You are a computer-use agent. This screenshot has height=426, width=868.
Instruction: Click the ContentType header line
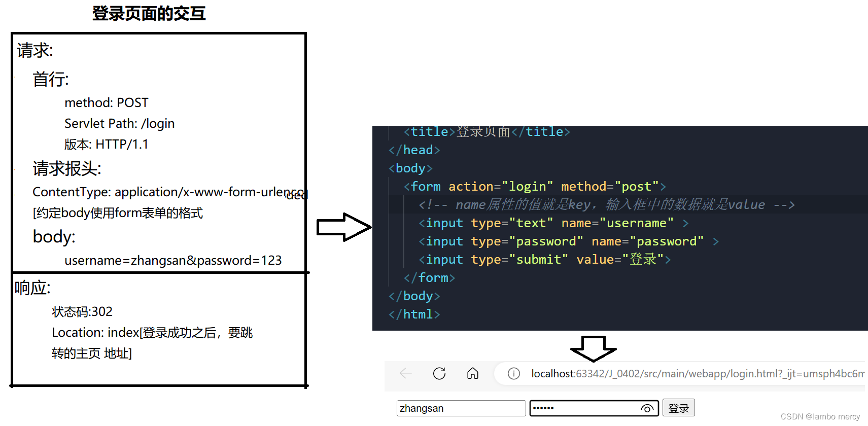169,192
